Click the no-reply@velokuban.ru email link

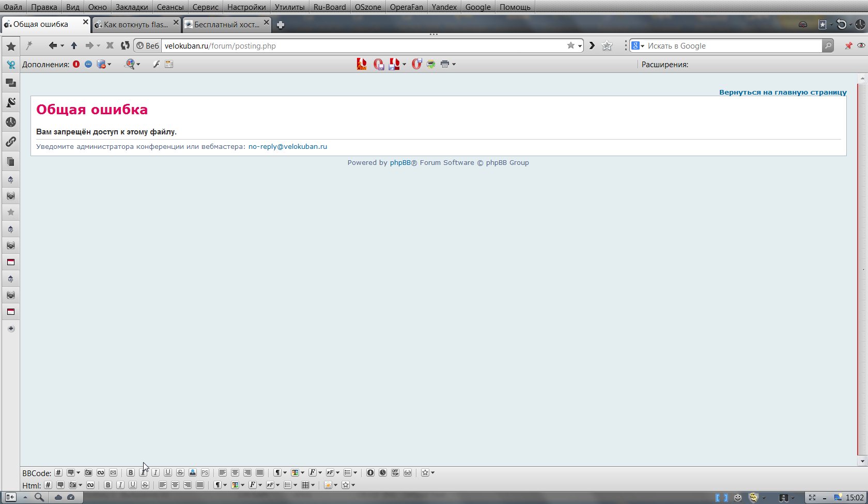[x=287, y=146]
